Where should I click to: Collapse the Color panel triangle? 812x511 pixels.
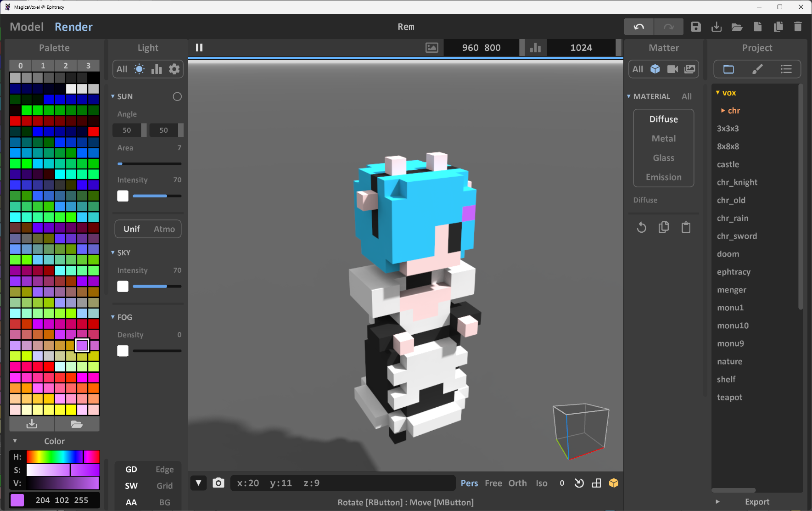pyautogui.click(x=15, y=441)
